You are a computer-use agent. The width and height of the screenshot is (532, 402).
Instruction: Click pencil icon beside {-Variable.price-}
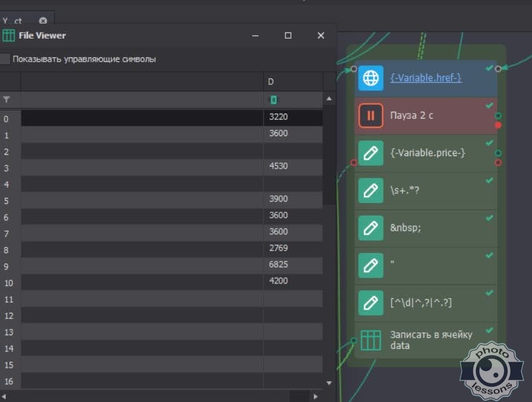[371, 153]
